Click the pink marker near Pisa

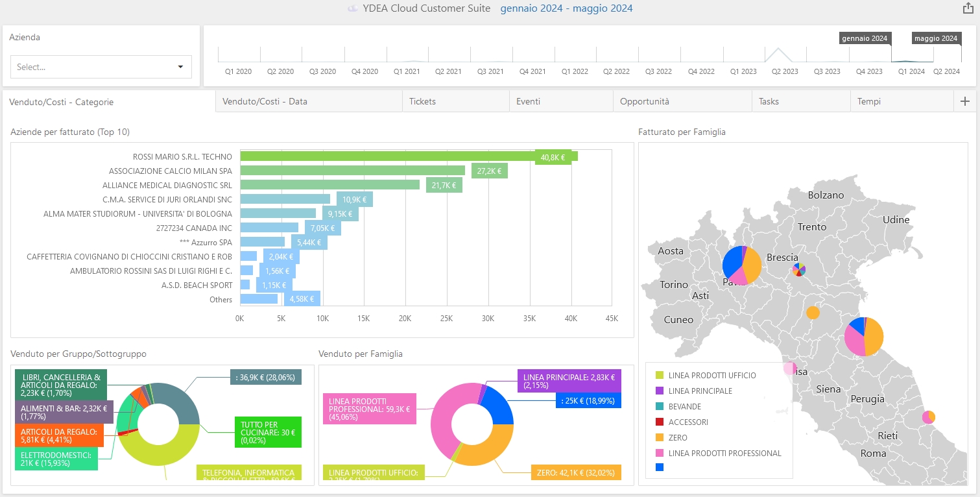pyautogui.click(x=790, y=369)
